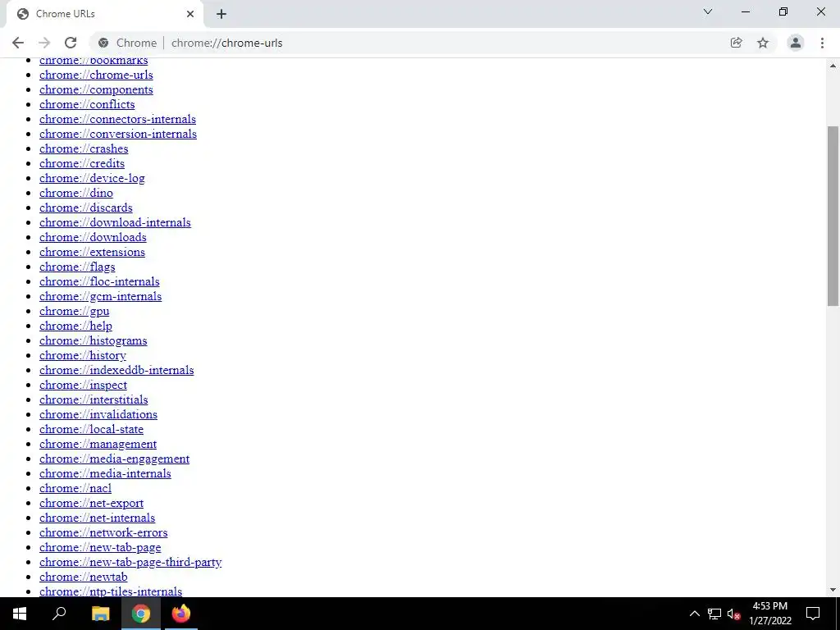Open chrome://download-internals link

pyautogui.click(x=115, y=222)
